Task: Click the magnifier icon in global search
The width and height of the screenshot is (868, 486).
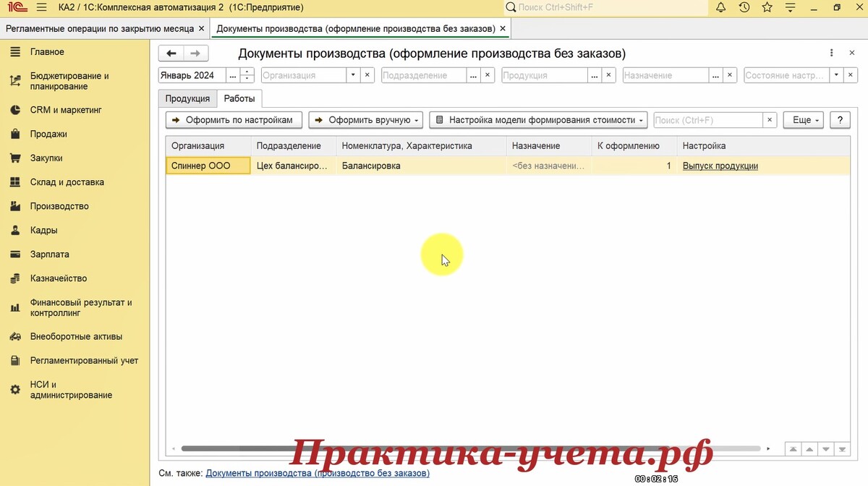Action: [x=511, y=7]
